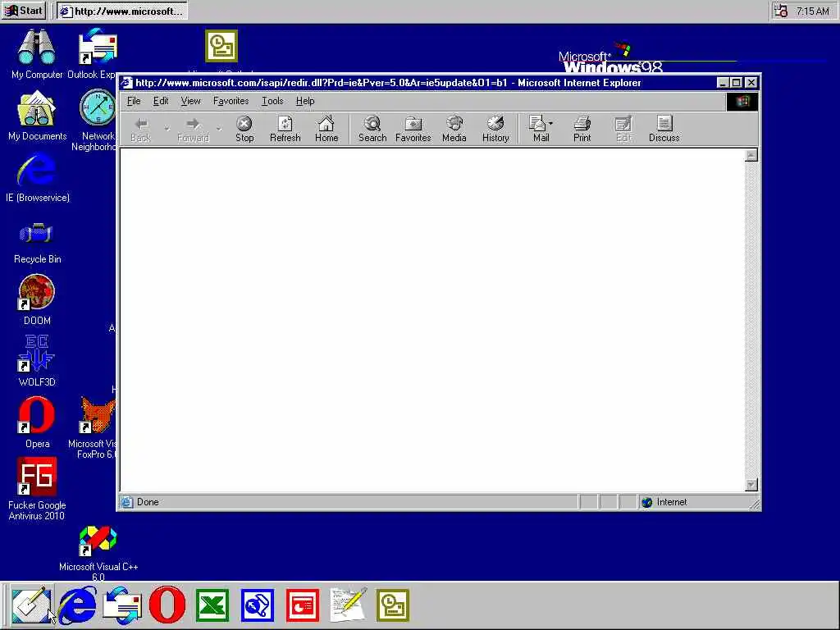This screenshot has width=840, height=630.
Task: Open the Tools menu
Action: (x=272, y=101)
